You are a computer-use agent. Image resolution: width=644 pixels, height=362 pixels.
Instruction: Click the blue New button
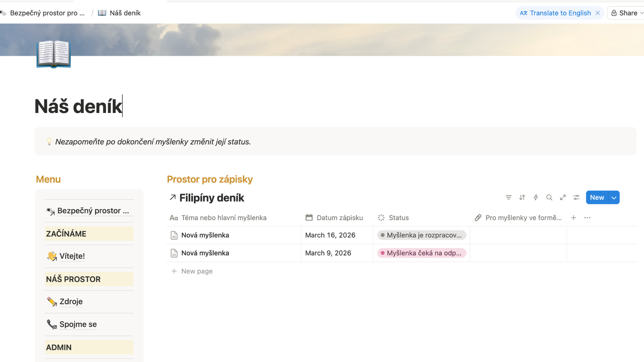(597, 197)
